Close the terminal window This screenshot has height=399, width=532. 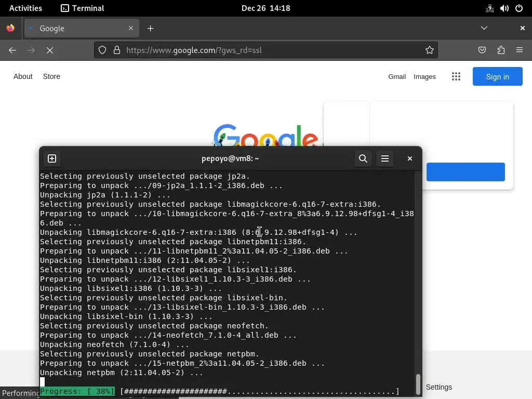(410, 158)
